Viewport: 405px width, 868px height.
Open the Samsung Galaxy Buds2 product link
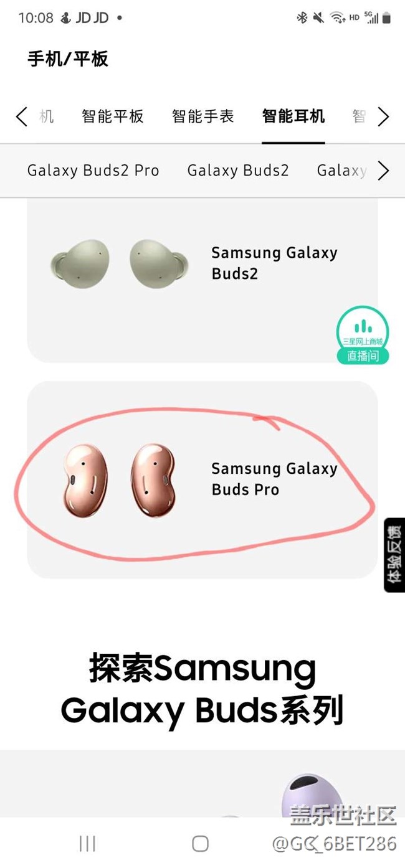point(274,263)
